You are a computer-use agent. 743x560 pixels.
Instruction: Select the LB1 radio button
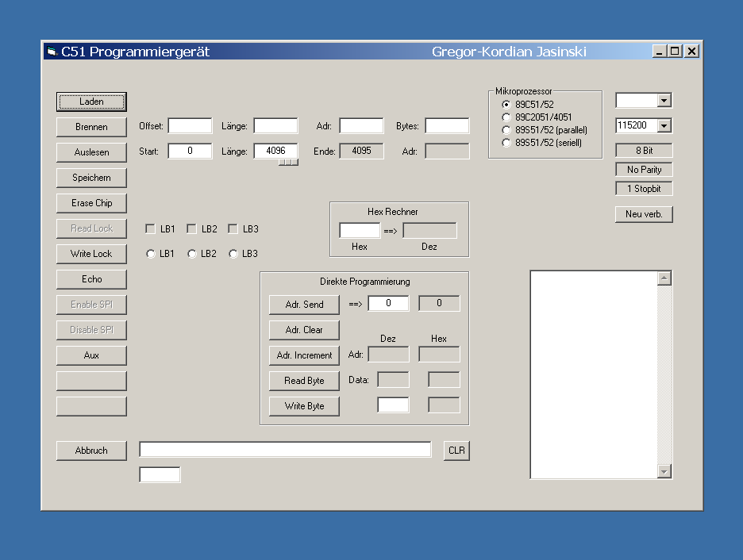point(151,254)
